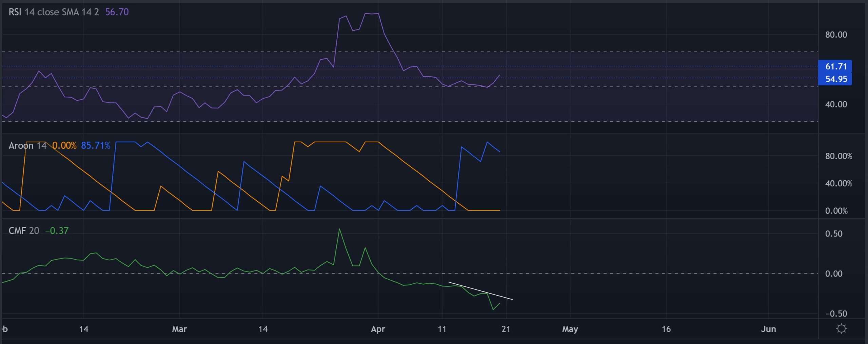The image size is (868, 344).
Task: Click the purple RSI value 56.70
Action: 117,12
